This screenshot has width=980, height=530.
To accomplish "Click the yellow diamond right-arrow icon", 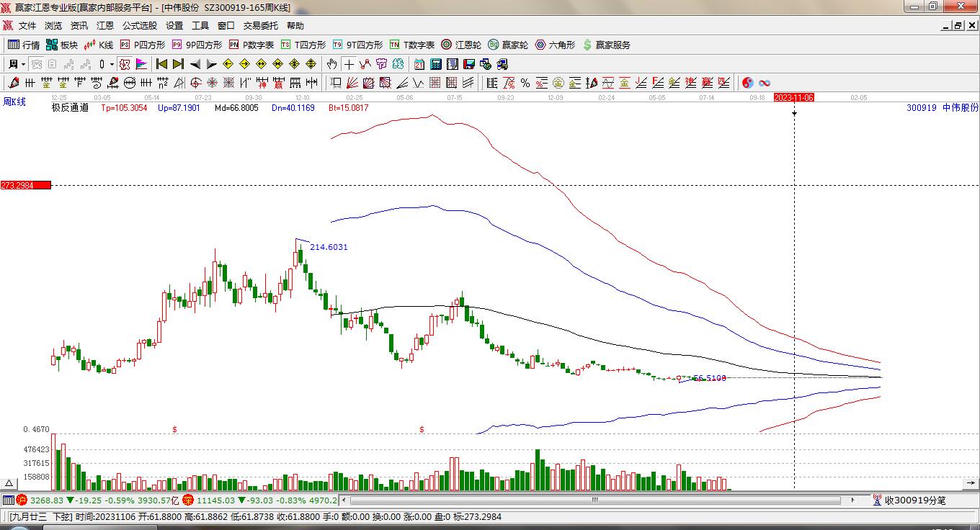I will (244, 64).
